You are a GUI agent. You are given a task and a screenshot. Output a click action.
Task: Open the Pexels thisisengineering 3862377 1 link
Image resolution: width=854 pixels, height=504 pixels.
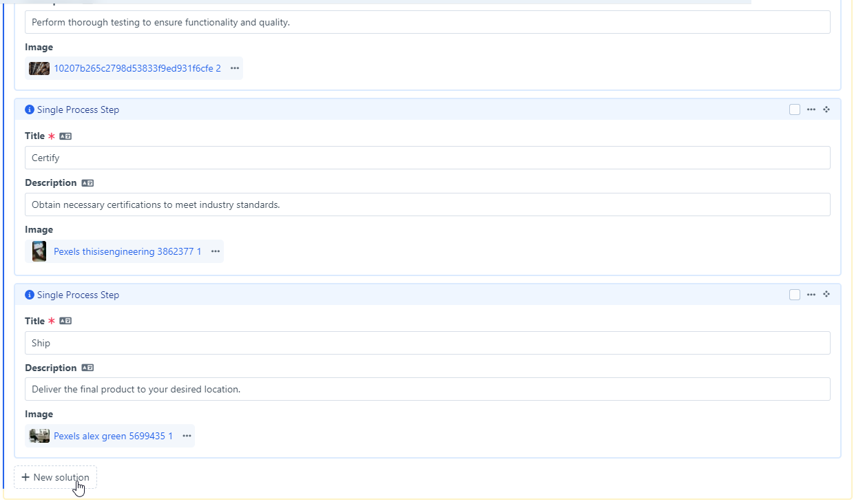127,251
